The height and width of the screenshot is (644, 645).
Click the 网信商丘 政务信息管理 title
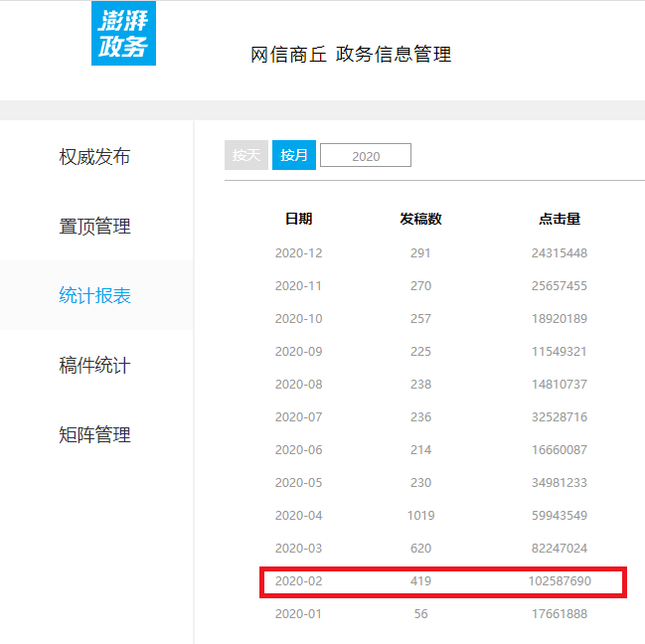click(x=351, y=55)
